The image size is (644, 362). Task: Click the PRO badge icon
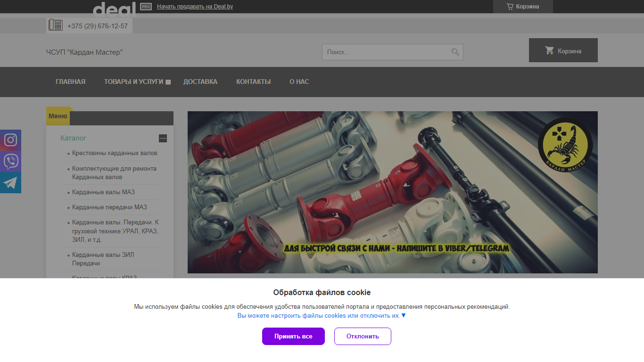146,7
